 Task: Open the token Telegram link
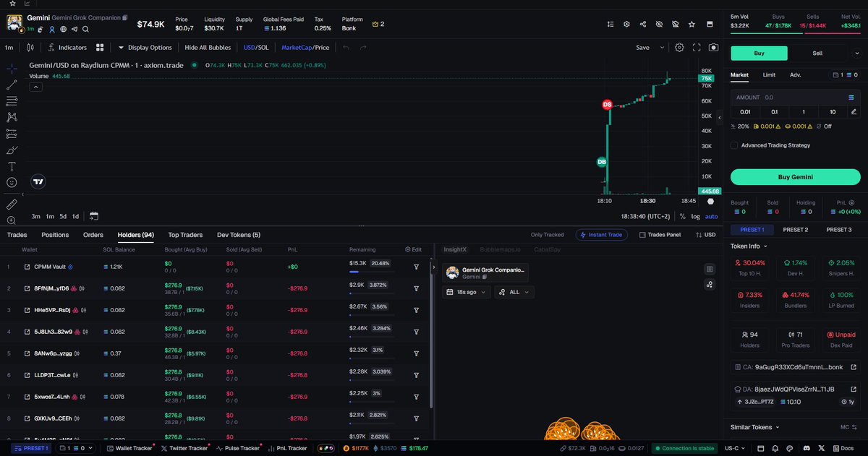click(75, 29)
